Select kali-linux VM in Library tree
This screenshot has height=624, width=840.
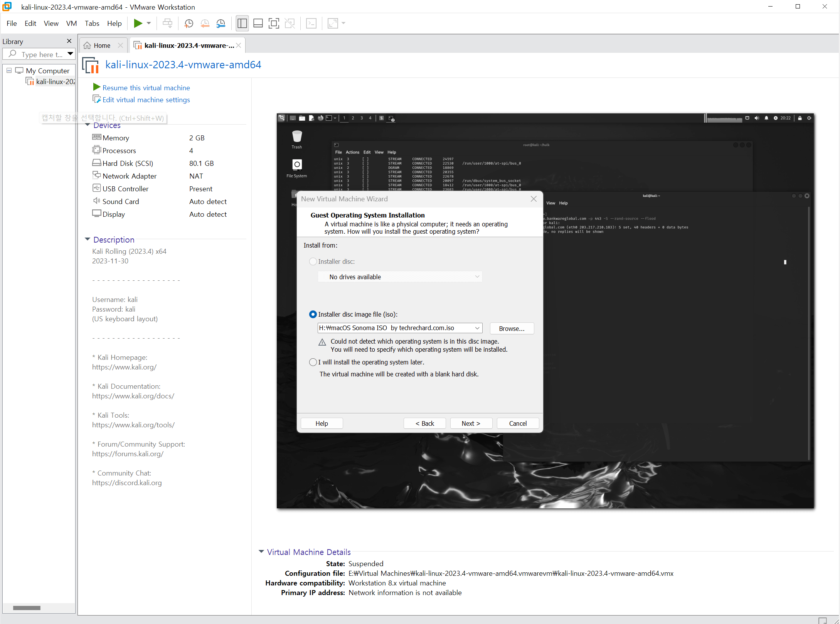tap(50, 81)
